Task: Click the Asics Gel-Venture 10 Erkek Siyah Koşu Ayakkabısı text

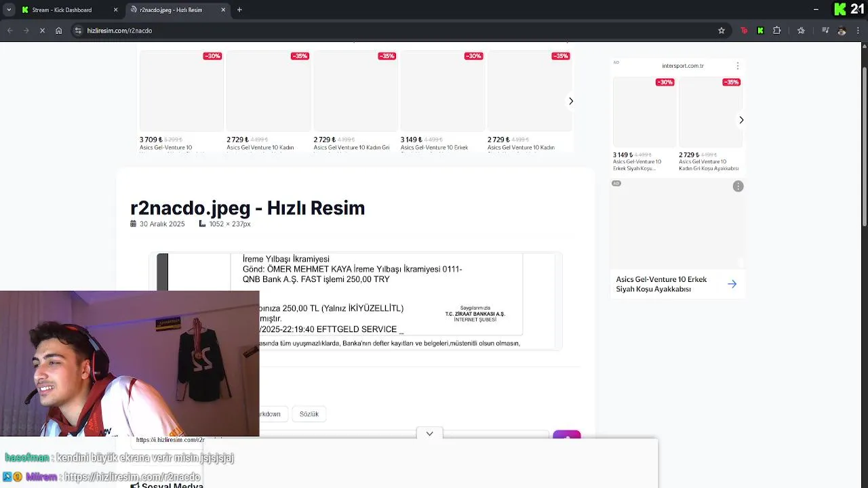Action: tap(661, 284)
